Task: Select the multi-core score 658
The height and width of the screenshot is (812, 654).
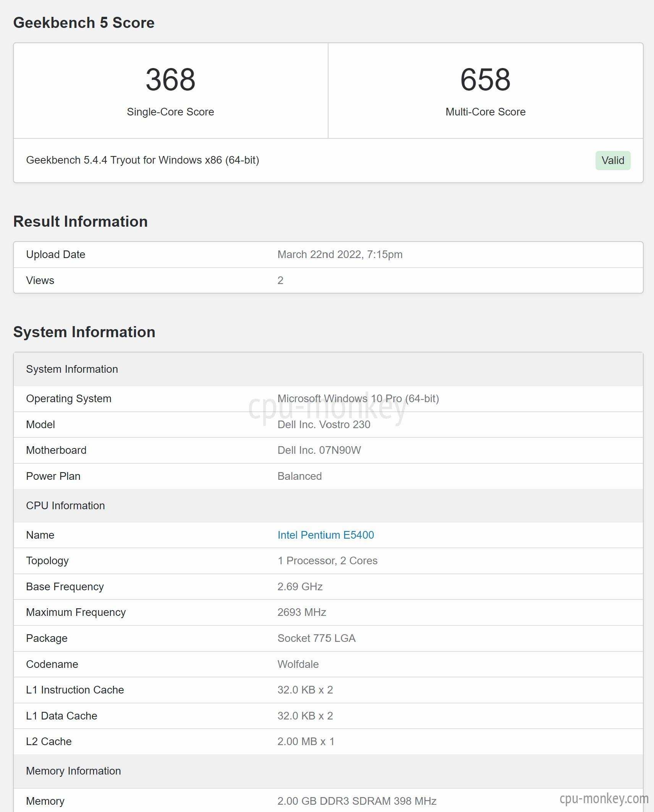Action: point(485,80)
